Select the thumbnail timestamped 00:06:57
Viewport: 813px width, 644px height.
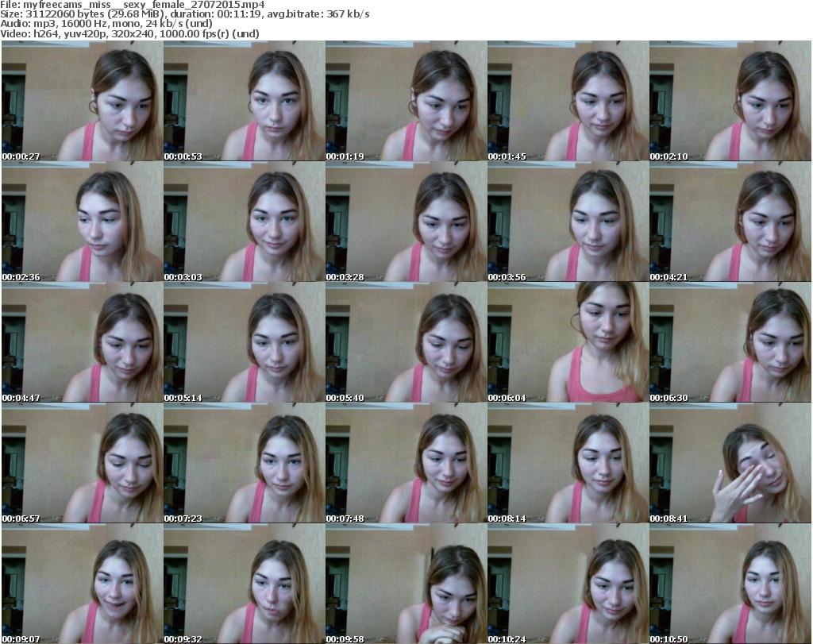[83, 463]
